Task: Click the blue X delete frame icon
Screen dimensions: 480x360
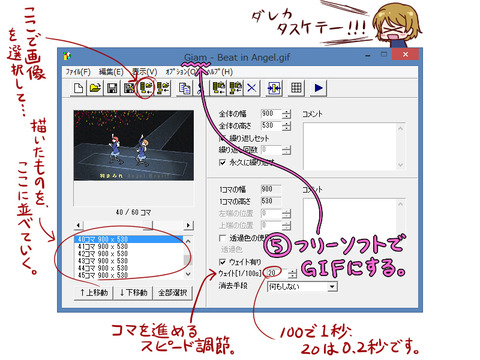Action: 252,88
